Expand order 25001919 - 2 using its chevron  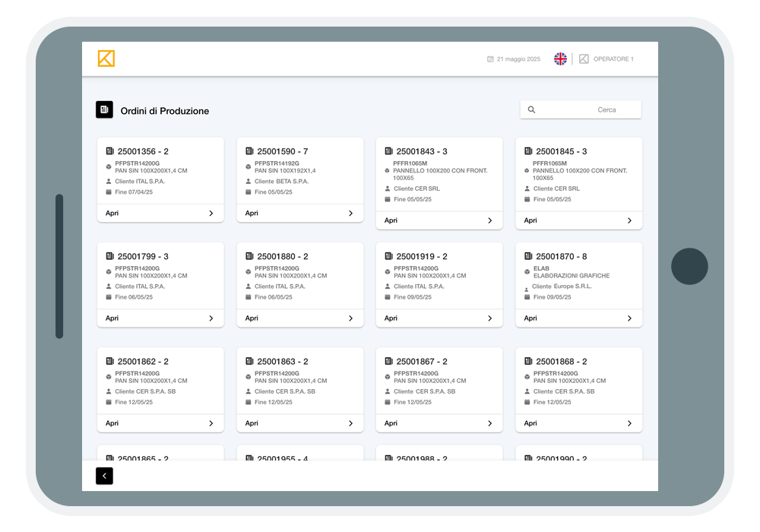point(490,318)
